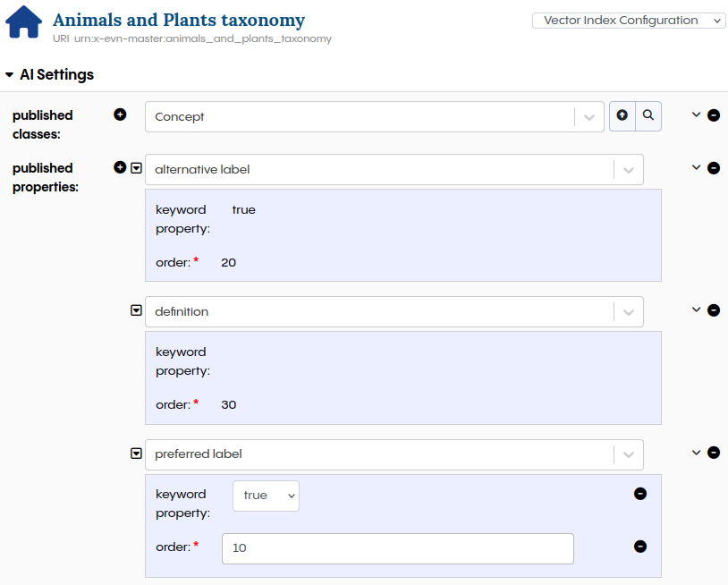Remove the definition property row
Image resolution: width=728 pixels, height=585 pixels.
[714, 310]
